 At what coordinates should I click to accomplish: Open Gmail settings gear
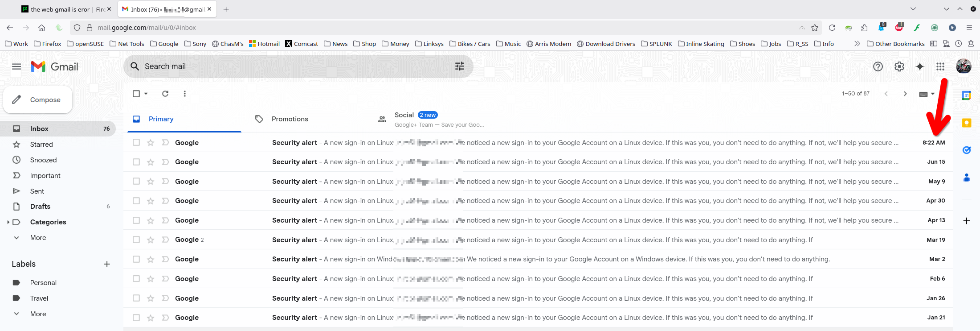(899, 66)
